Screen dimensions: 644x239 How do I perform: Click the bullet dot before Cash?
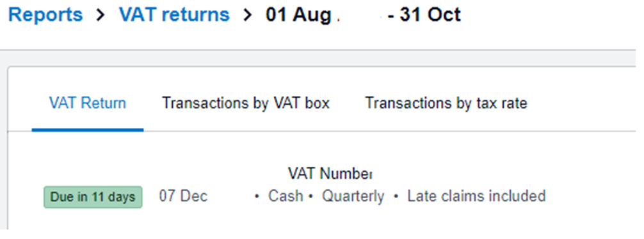(x=257, y=197)
